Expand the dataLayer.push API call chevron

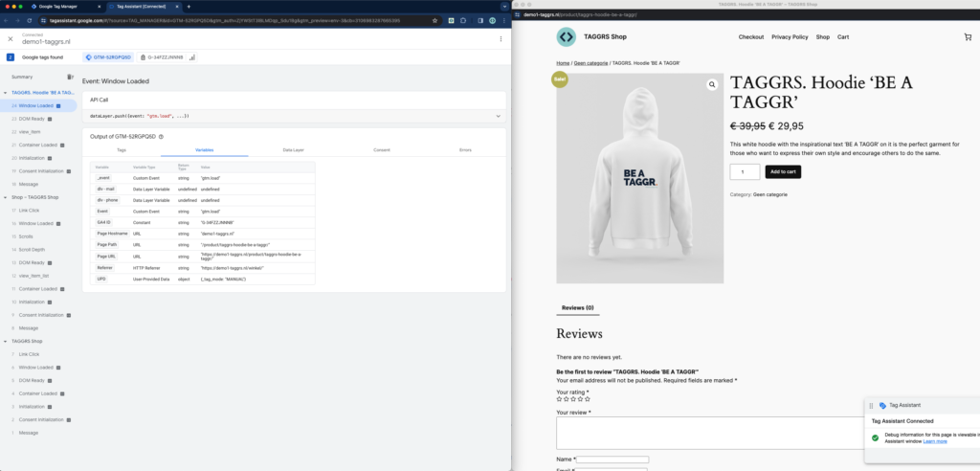[498, 116]
